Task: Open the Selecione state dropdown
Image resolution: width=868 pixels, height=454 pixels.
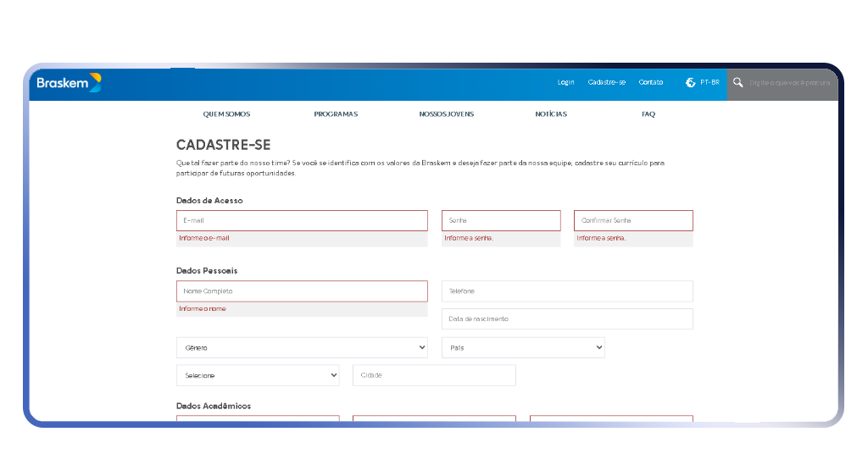Action: (258, 375)
